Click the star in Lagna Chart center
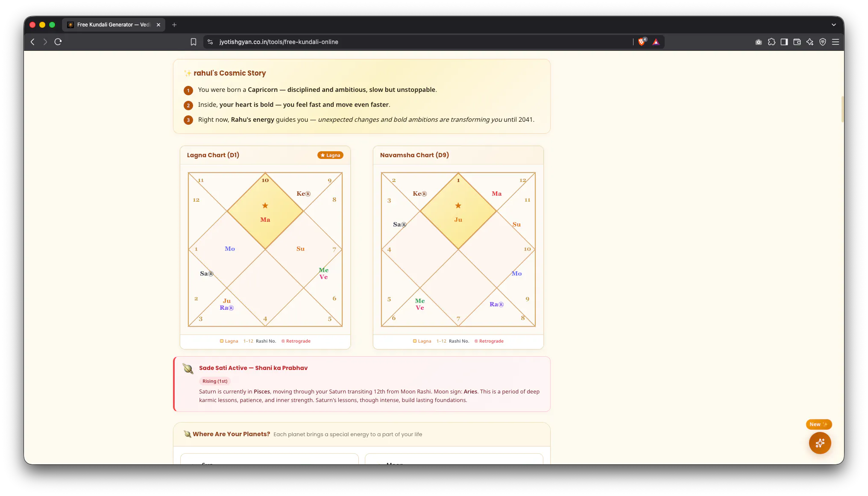This screenshot has height=496, width=868. click(x=265, y=205)
